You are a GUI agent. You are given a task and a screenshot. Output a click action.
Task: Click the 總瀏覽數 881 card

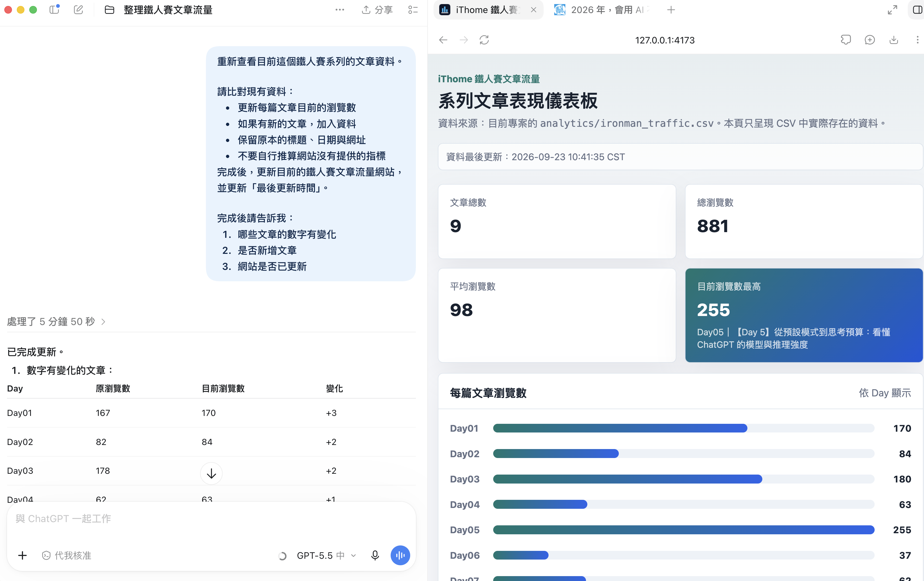[804, 222]
